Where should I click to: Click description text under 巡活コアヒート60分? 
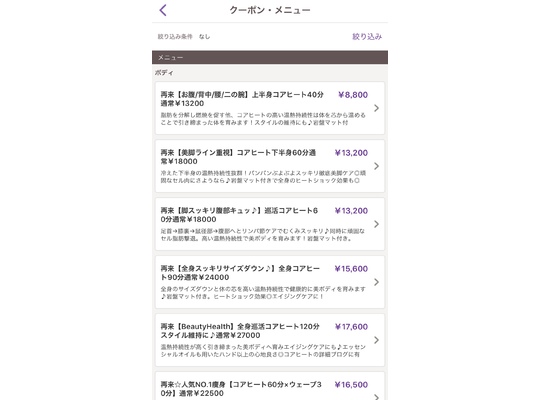262,234
